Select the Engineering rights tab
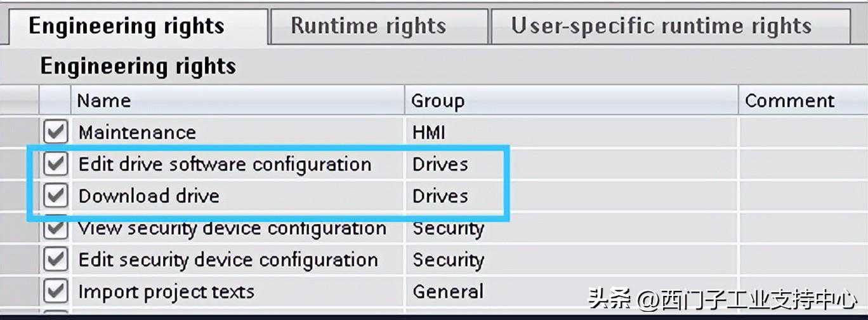868x320 pixels. tap(127, 27)
